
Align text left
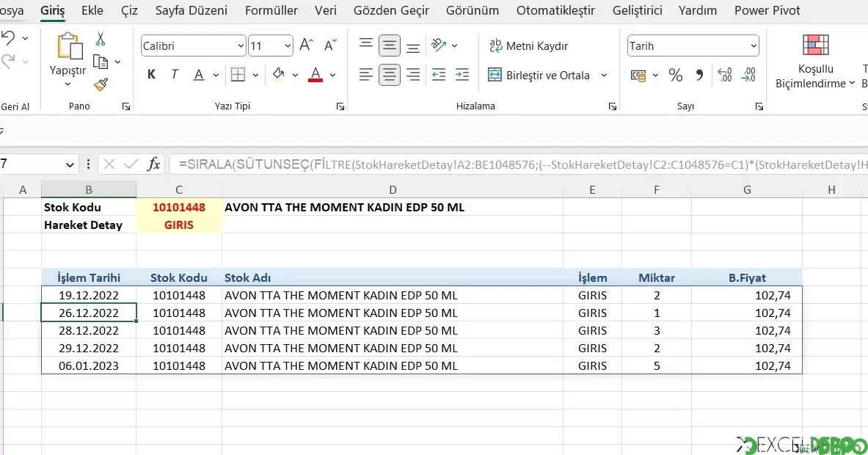tap(366, 75)
